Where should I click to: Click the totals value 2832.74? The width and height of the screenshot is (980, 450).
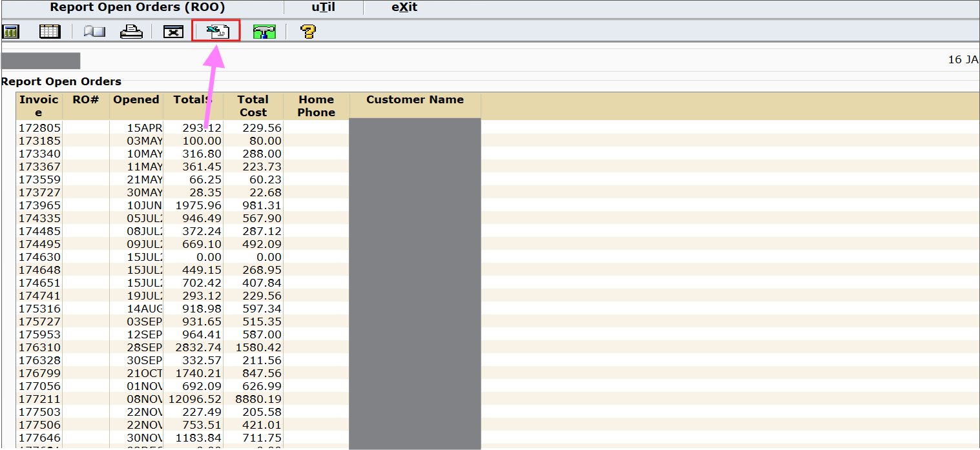click(x=198, y=347)
